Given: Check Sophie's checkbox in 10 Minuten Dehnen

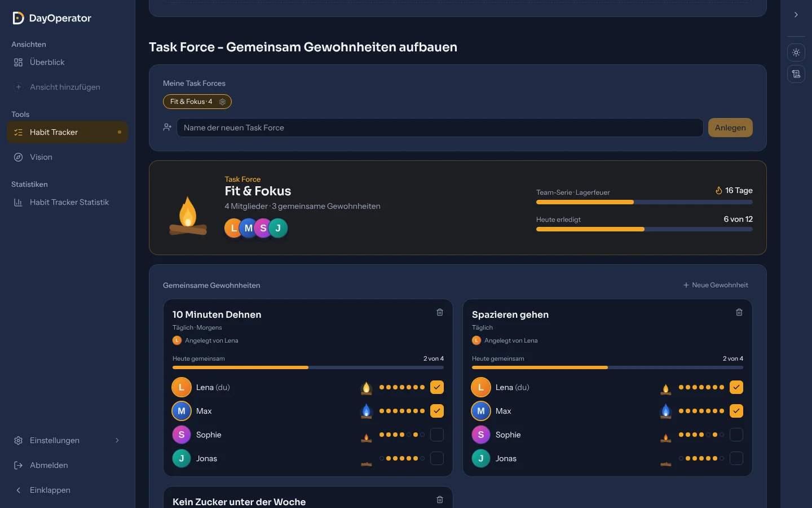Looking at the screenshot, I should [437, 435].
